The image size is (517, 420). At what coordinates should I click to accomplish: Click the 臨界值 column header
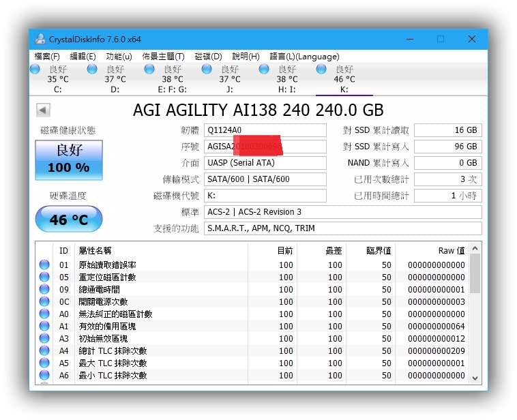pyautogui.click(x=370, y=251)
